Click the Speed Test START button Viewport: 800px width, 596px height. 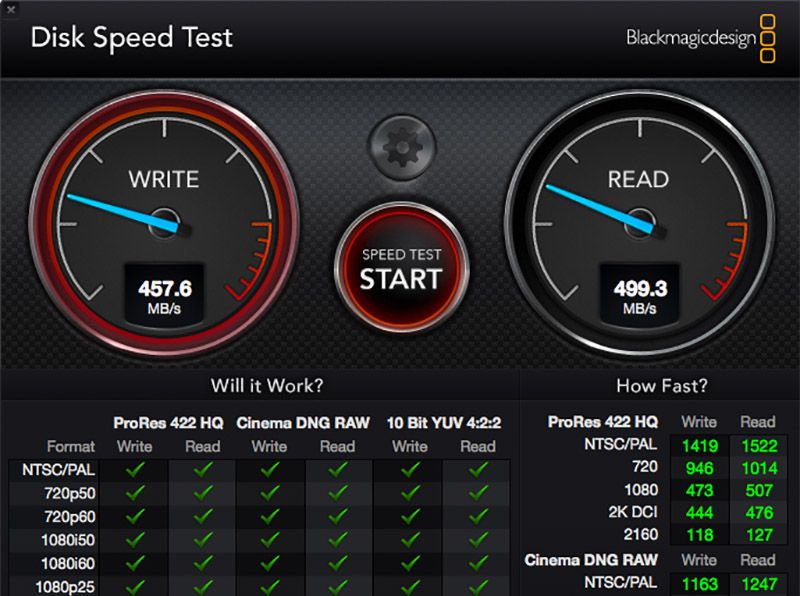400,269
